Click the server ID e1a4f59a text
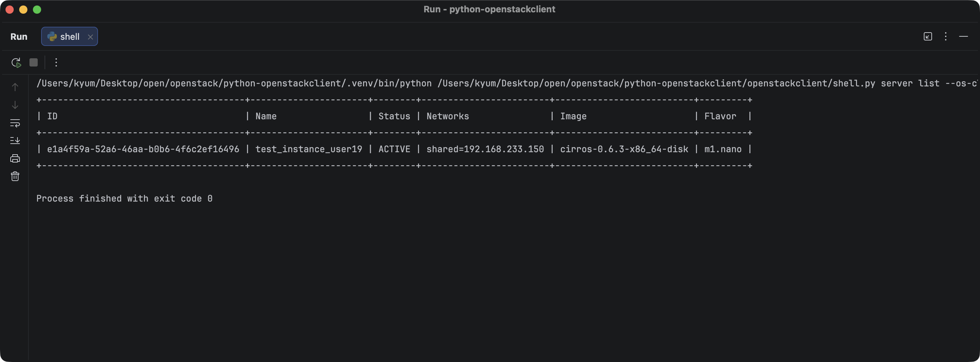Screen dimensions: 980x362 pos(143,149)
